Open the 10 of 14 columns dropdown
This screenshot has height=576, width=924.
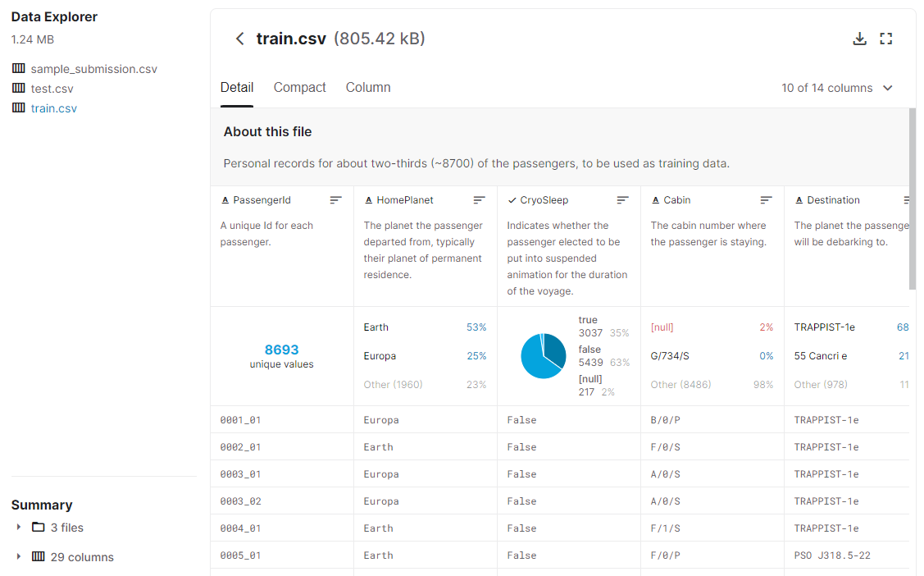pyautogui.click(x=837, y=88)
